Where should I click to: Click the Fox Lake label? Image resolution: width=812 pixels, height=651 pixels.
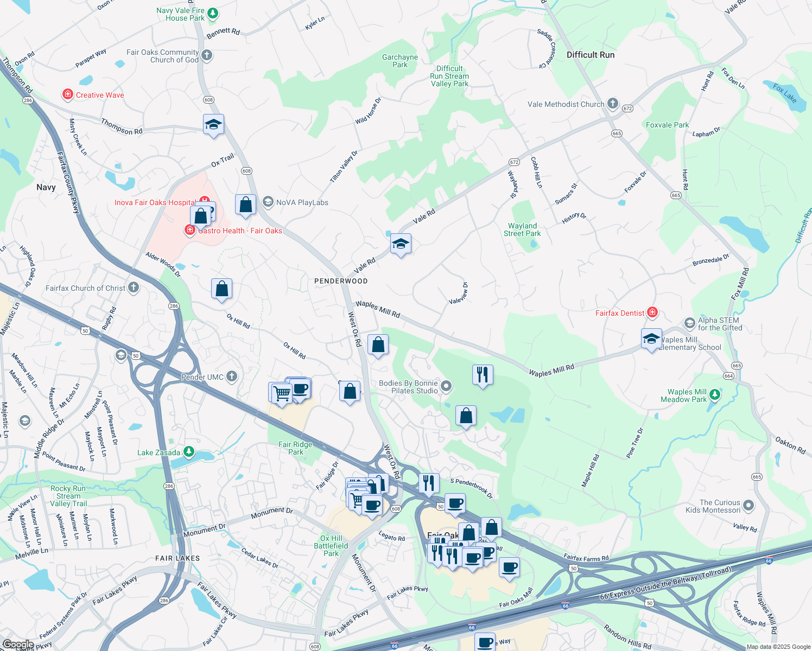(x=784, y=94)
